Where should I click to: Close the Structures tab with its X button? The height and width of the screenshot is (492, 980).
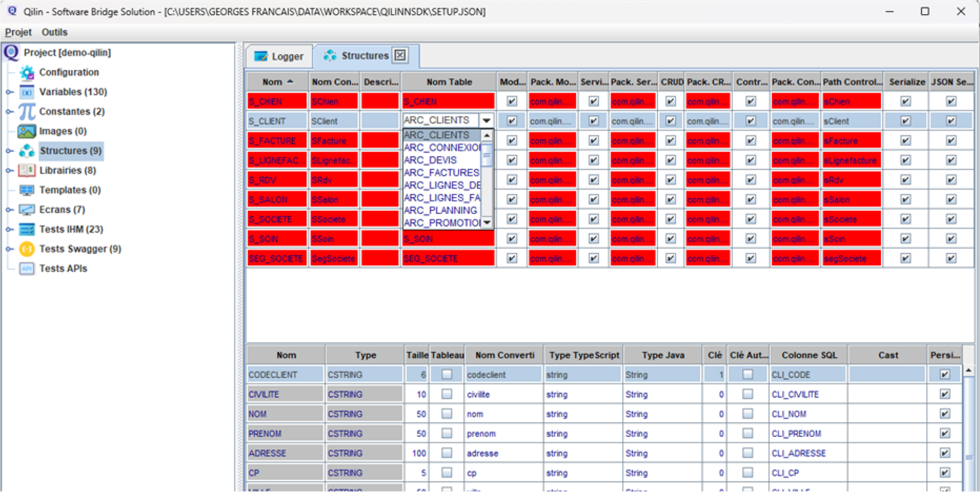coord(400,55)
